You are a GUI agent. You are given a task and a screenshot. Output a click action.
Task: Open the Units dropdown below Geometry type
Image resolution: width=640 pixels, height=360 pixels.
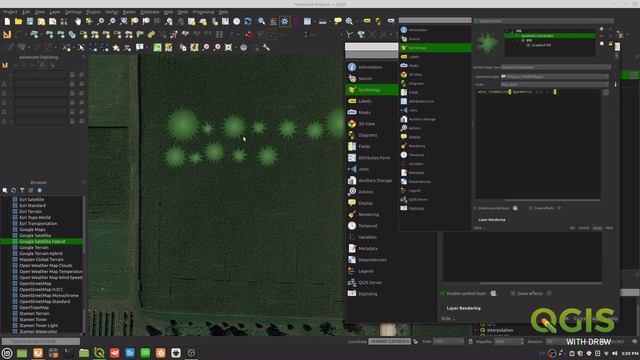[x=554, y=84]
